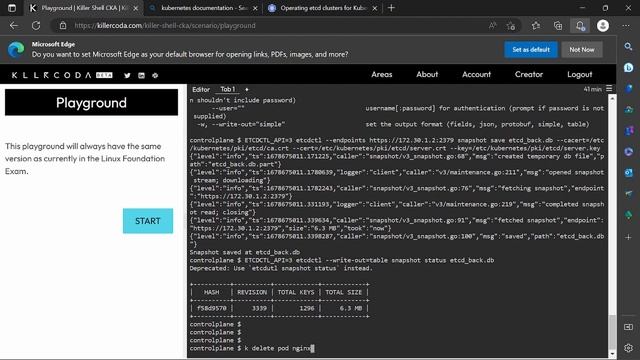Dismiss prompt with Not Now
The width and height of the screenshot is (640, 360).
pyautogui.click(x=582, y=49)
